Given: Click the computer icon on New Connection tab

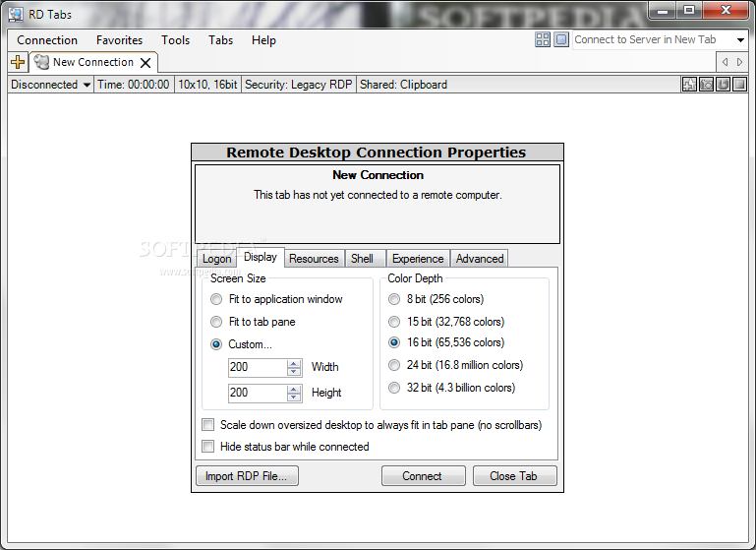Looking at the screenshot, I should tap(42, 62).
